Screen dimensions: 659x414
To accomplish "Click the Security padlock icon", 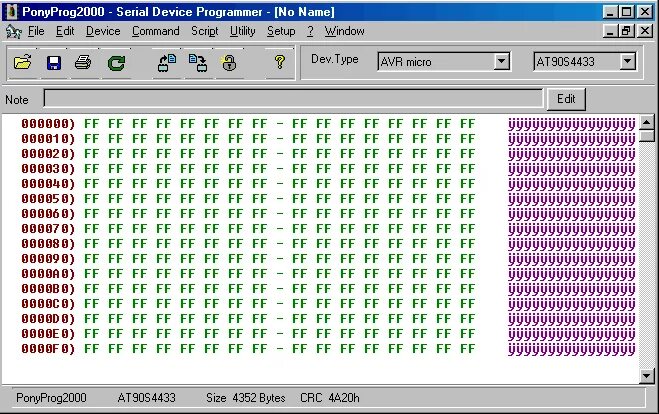I will point(229,63).
